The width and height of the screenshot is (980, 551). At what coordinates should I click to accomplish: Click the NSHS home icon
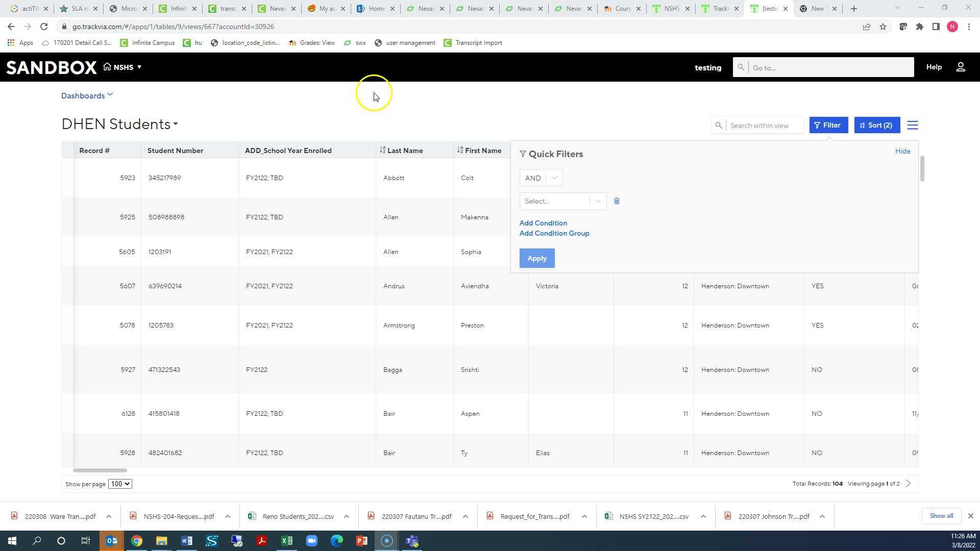pos(107,67)
